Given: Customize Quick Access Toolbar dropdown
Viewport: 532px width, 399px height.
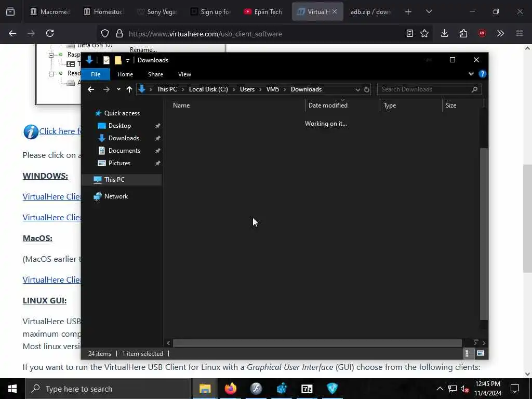Looking at the screenshot, I should click(128, 60).
